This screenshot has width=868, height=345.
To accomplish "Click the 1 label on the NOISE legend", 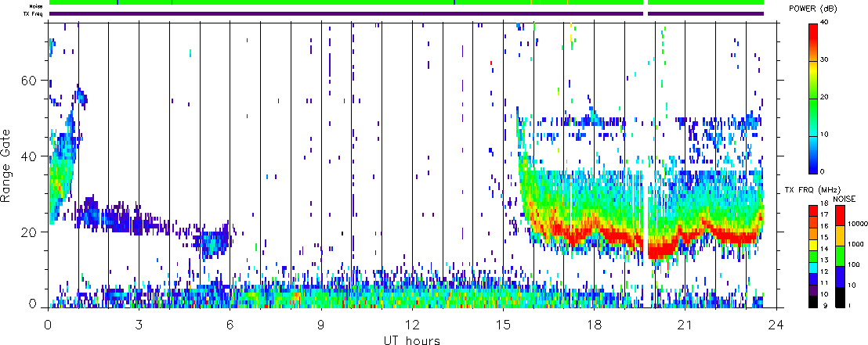I will 850,305.
